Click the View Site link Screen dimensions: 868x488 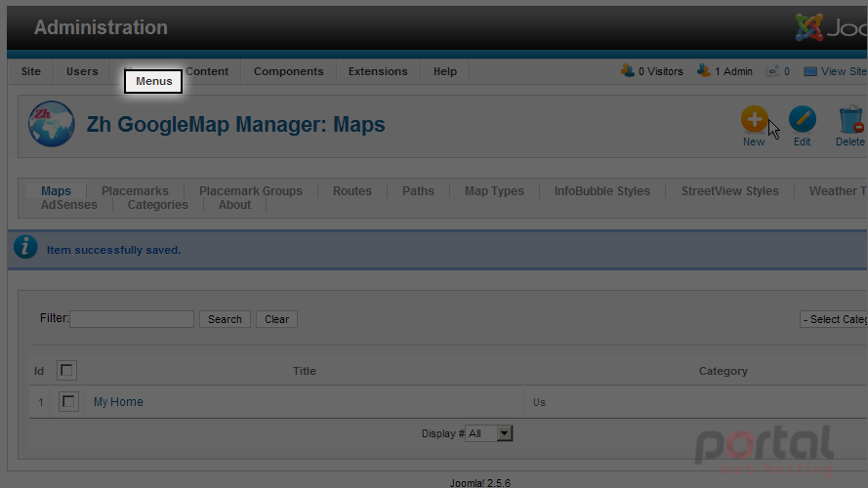pos(844,71)
